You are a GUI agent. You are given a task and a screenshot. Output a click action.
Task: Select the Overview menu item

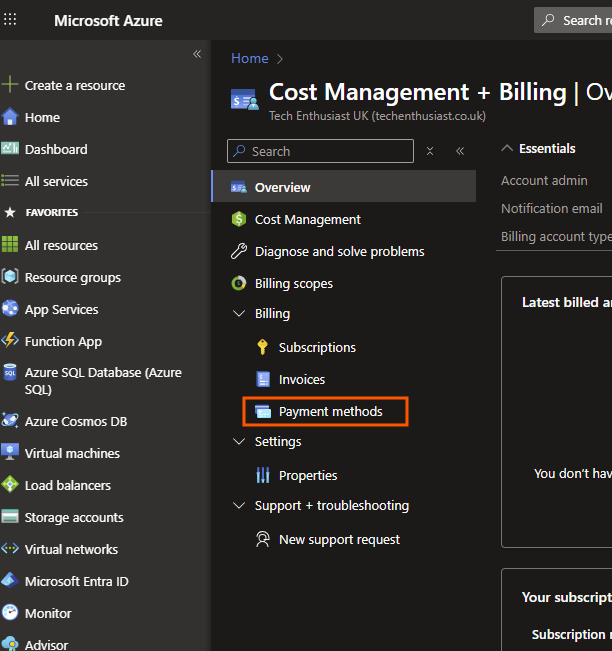coord(344,186)
